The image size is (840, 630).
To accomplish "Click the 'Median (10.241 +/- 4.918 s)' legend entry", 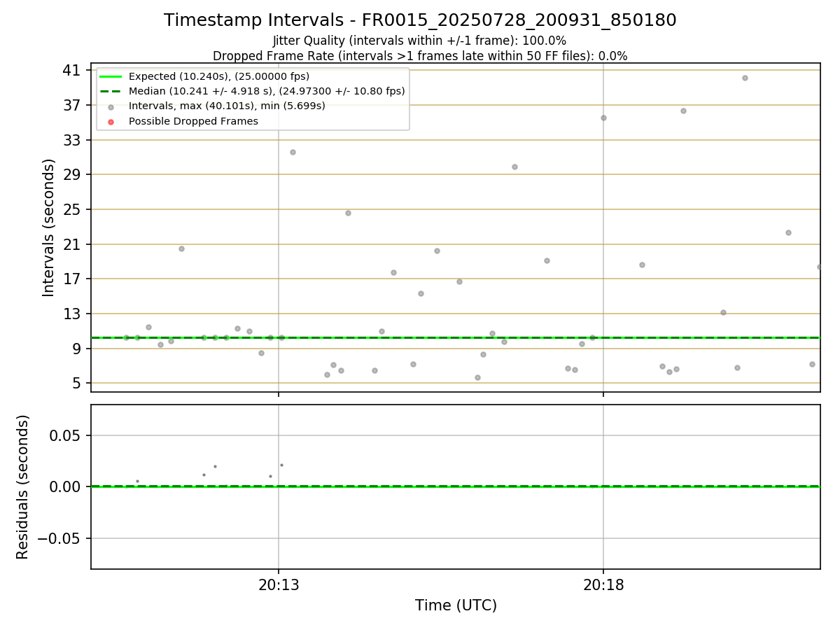I will (267, 91).
